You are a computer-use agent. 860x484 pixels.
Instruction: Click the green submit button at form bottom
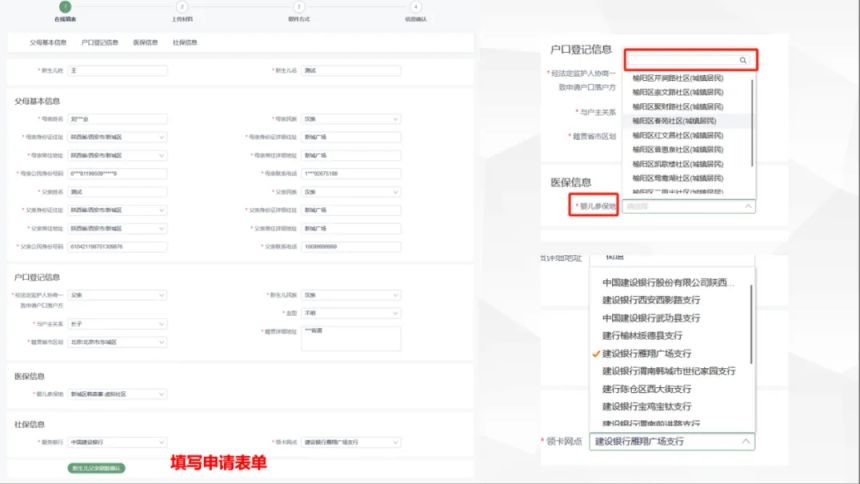96,468
